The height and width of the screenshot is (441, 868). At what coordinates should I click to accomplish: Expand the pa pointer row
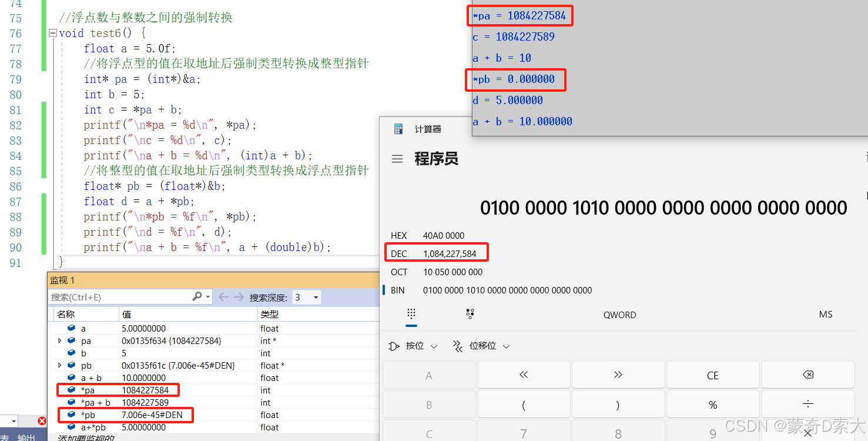click(x=59, y=341)
